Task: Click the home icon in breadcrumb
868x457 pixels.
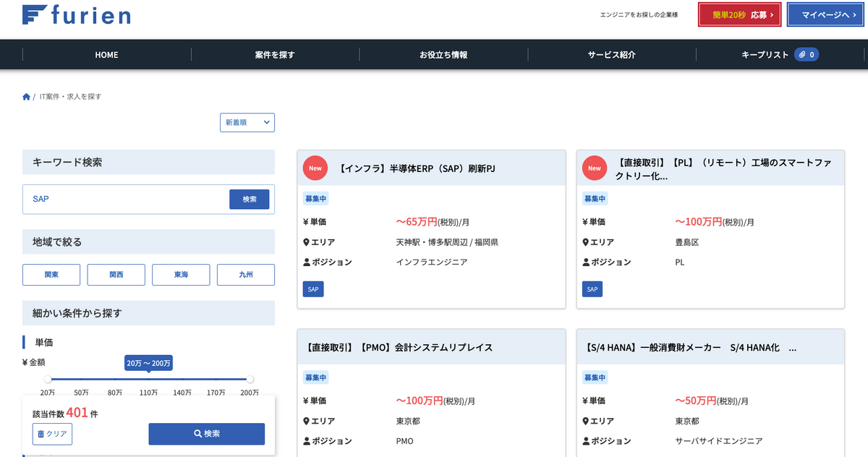Action: tap(27, 97)
